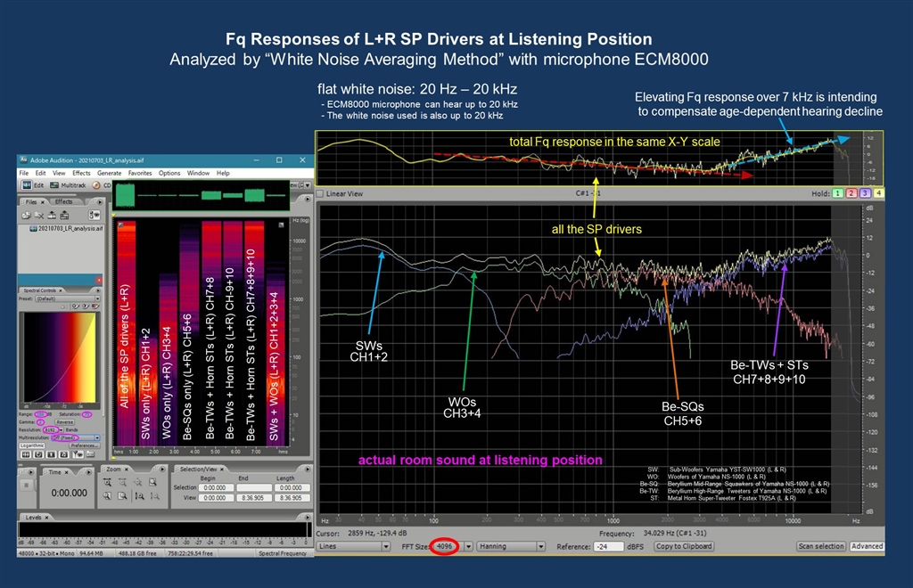Click the first bottom-row magnifier zoom icon
The width and height of the screenshot is (913, 588).
coord(107,495)
